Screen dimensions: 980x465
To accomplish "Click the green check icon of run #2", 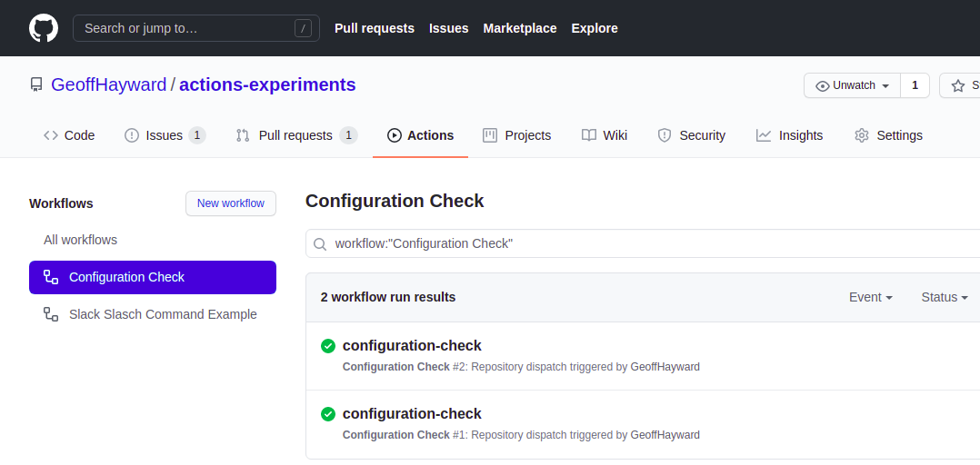I will coord(328,346).
